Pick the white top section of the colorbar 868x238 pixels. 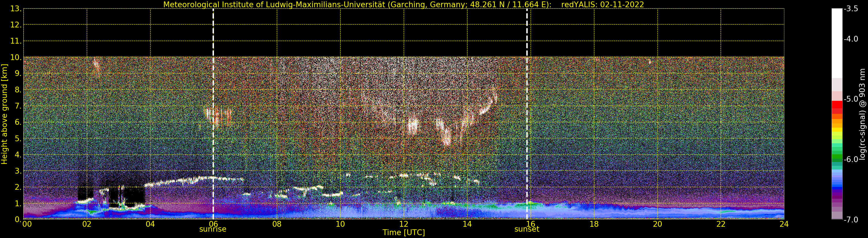point(837,43)
